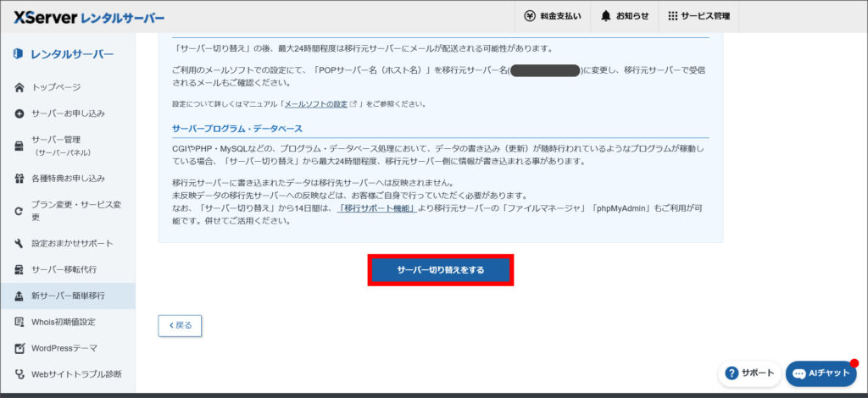Click the yen icon beside 料金支払い
Image resolution: width=868 pixels, height=398 pixels.
pyautogui.click(x=530, y=16)
